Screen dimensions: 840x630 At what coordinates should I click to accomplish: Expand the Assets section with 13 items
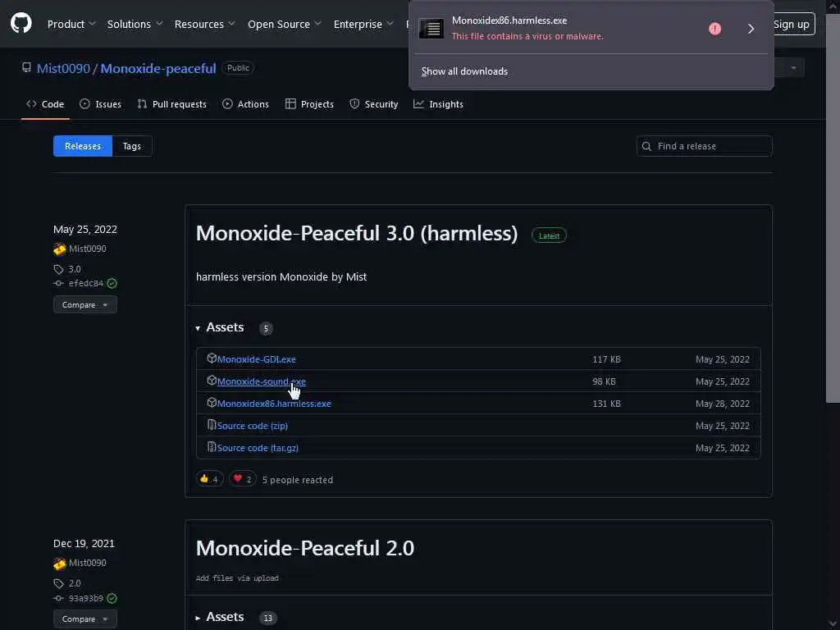(x=220, y=617)
